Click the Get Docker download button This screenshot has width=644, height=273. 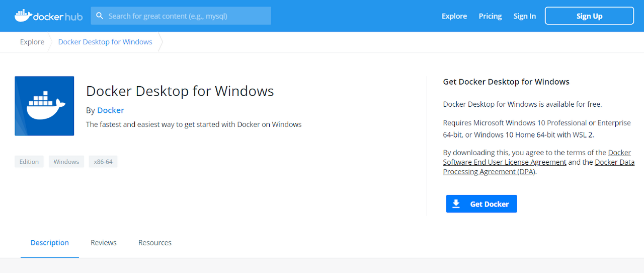click(481, 204)
